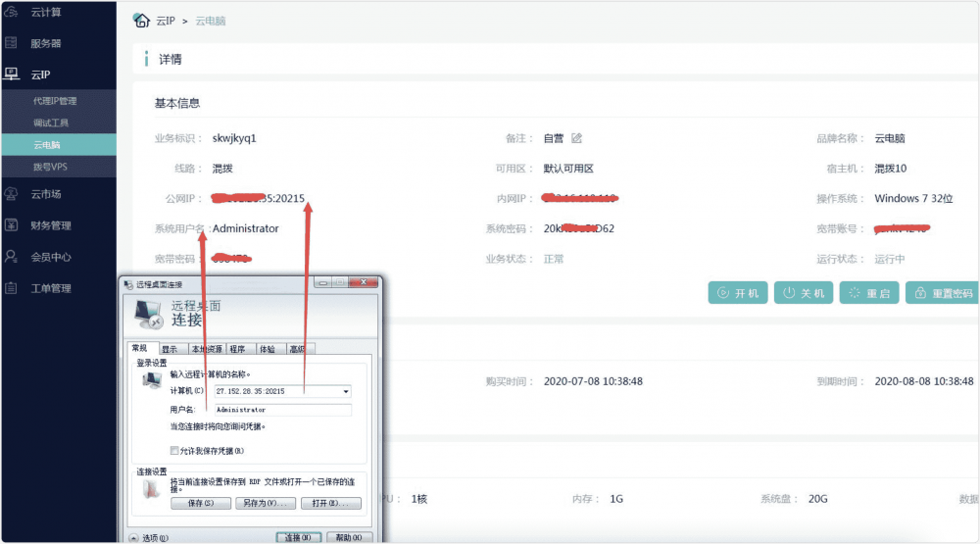Screen dimensions: 980x544
Task: Collapse the 选项 options expander
Action: pyautogui.click(x=134, y=537)
